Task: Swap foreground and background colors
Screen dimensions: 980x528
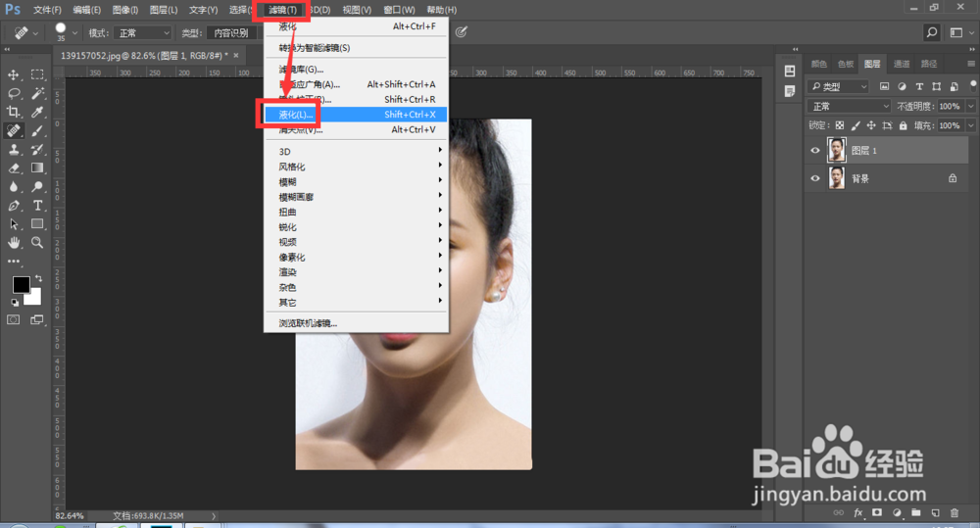Action: (x=39, y=278)
